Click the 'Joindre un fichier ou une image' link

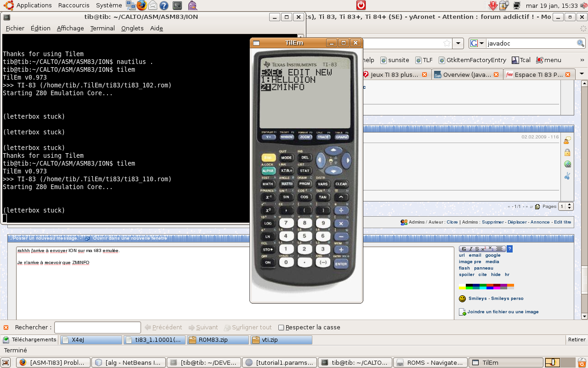point(503,312)
